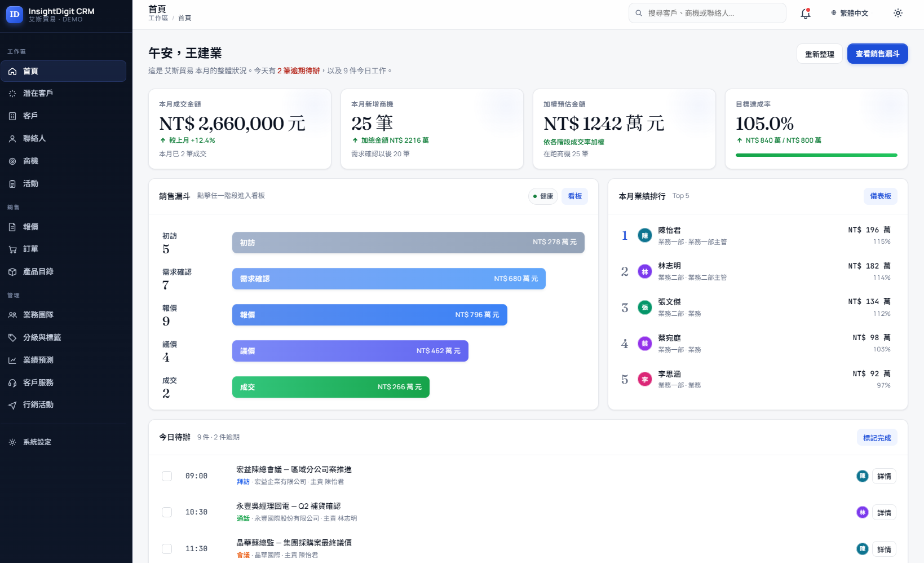
Task: Check the 11:30 晶華蘇總監 task checkbox
Action: [167, 549]
